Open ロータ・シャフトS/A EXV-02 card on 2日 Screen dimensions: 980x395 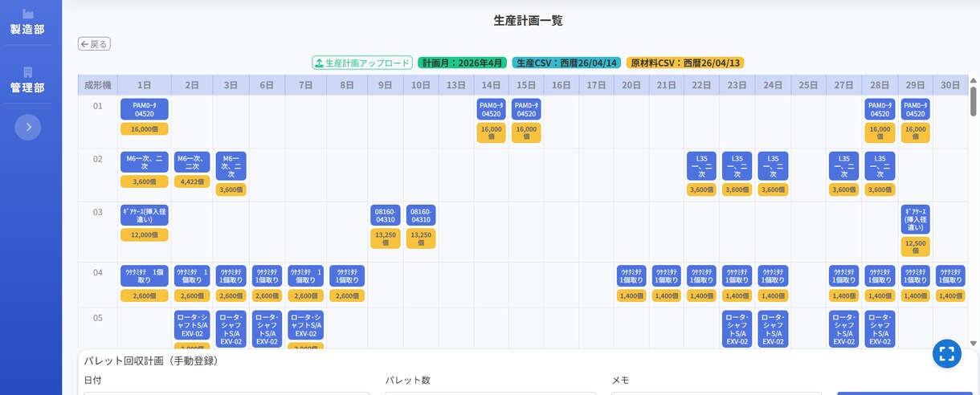coord(192,325)
